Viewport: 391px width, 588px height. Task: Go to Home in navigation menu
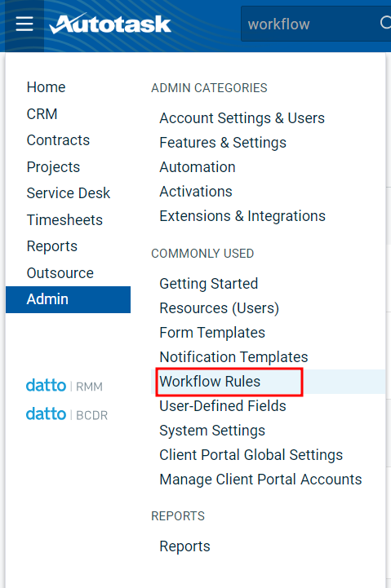click(47, 87)
